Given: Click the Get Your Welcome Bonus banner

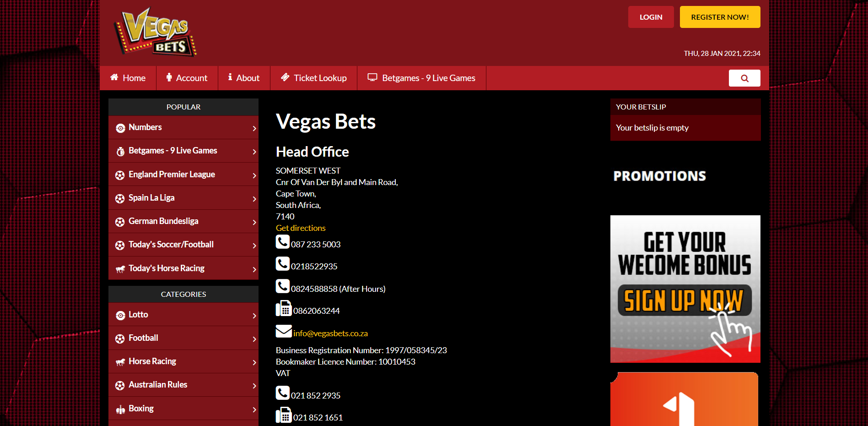Looking at the screenshot, I should point(685,289).
